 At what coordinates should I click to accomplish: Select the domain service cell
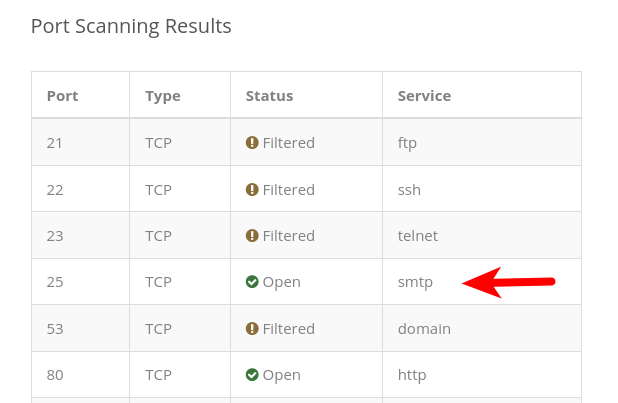[424, 329]
